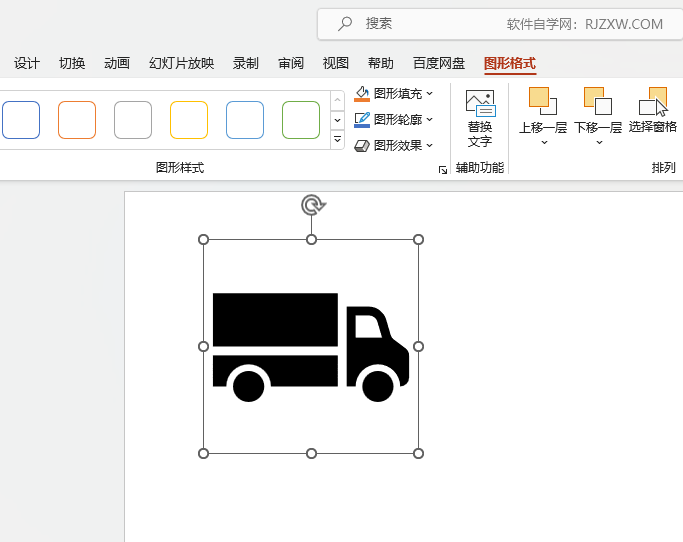Expand the 下移一层 dropdown chevron
The image size is (683, 542).
click(599, 142)
